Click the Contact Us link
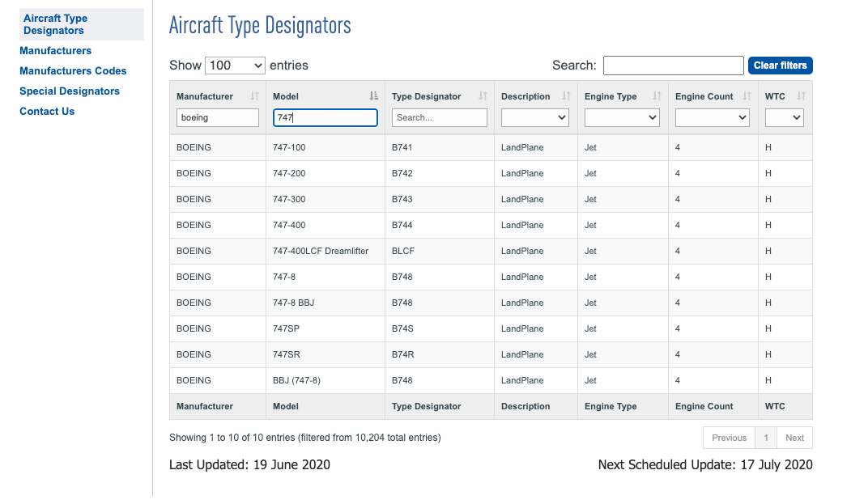Image resolution: width=851 pixels, height=504 pixels. pyautogui.click(x=47, y=112)
